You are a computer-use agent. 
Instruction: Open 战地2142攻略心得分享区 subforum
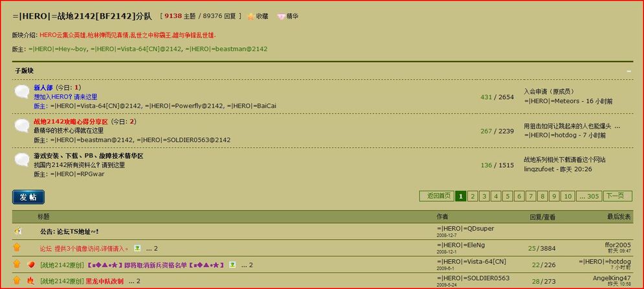[x=71, y=122]
